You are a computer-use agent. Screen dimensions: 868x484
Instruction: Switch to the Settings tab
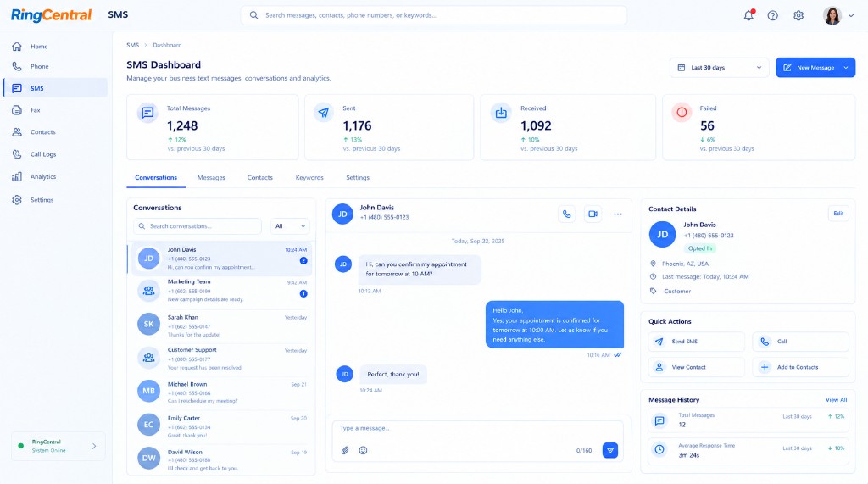pyautogui.click(x=358, y=178)
